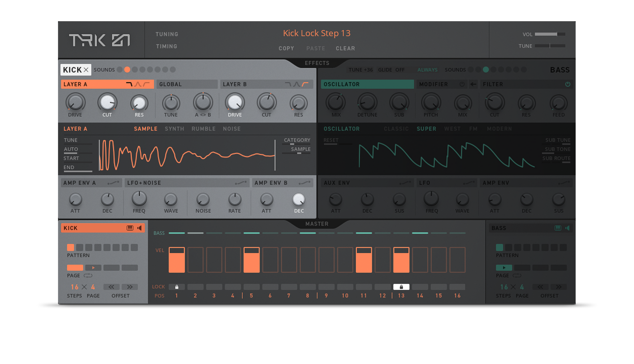
Task: Open the TIMING menu
Action: (167, 46)
